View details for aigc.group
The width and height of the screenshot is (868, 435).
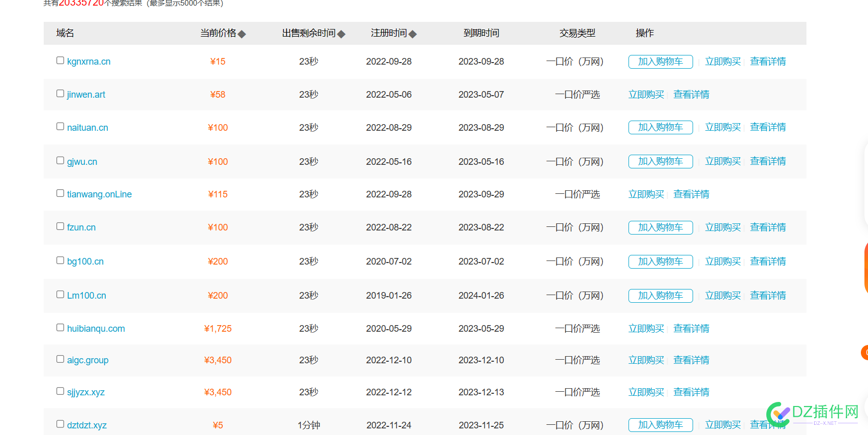[x=691, y=360]
